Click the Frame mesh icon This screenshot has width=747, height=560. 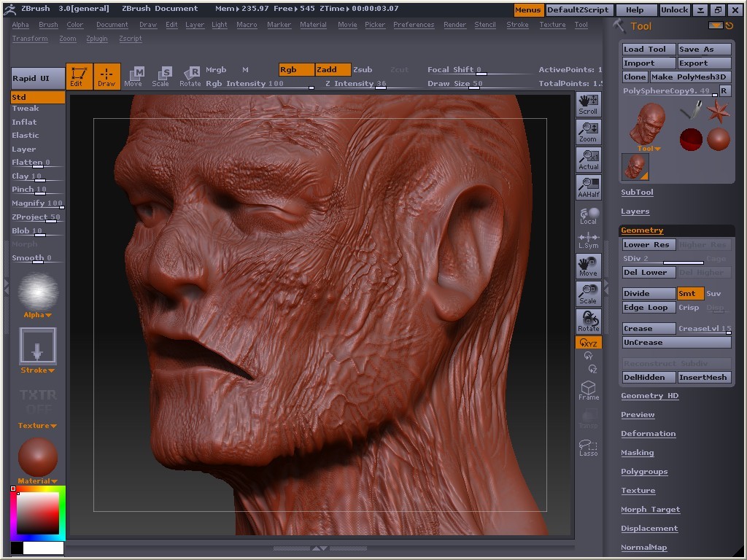click(589, 391)
